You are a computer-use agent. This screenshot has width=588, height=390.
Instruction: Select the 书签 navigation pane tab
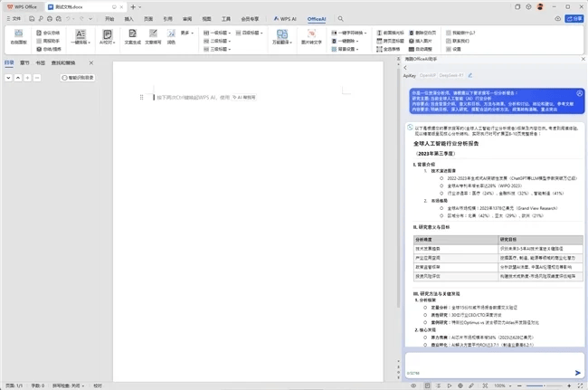(x=41, y=62)
